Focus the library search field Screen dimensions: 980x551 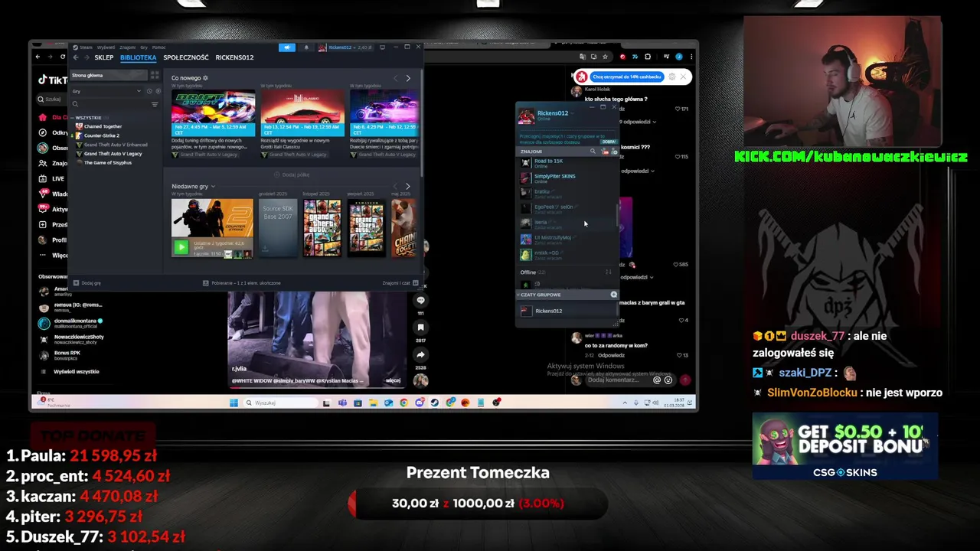point(109,104)
